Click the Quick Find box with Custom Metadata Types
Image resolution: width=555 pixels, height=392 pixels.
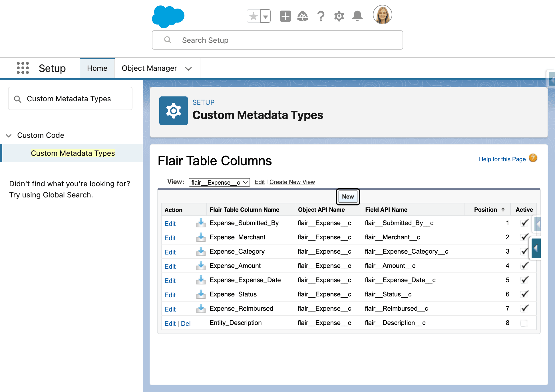(70, 99)
